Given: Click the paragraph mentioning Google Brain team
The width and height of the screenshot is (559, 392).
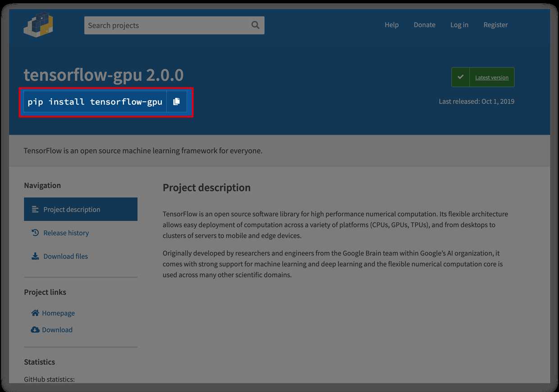Looking at the screenshot, I should pyautogui.click(x=332, y=264).
